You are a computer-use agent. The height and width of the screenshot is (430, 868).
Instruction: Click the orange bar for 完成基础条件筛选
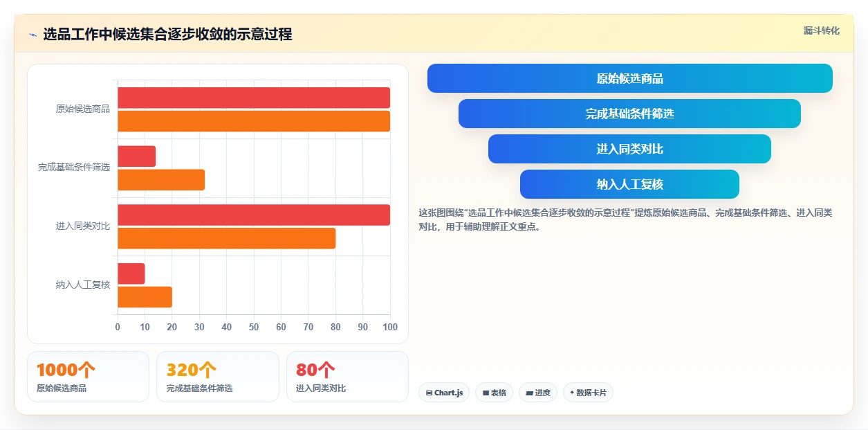coord(161,180)
